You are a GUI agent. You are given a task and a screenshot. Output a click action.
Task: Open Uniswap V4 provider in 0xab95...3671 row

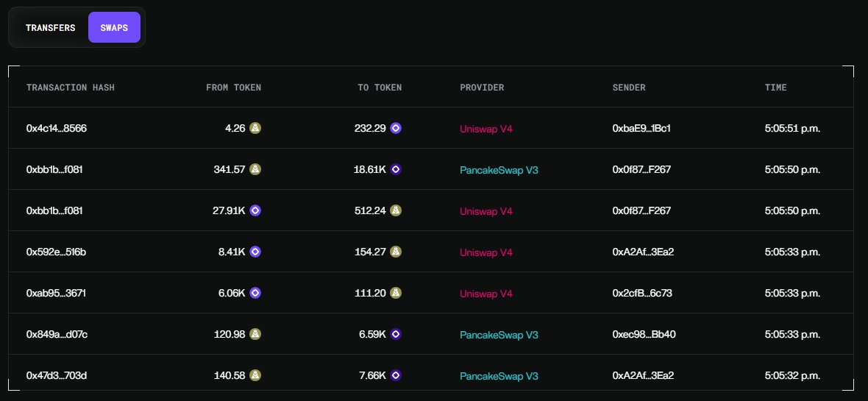pos(486,294)
